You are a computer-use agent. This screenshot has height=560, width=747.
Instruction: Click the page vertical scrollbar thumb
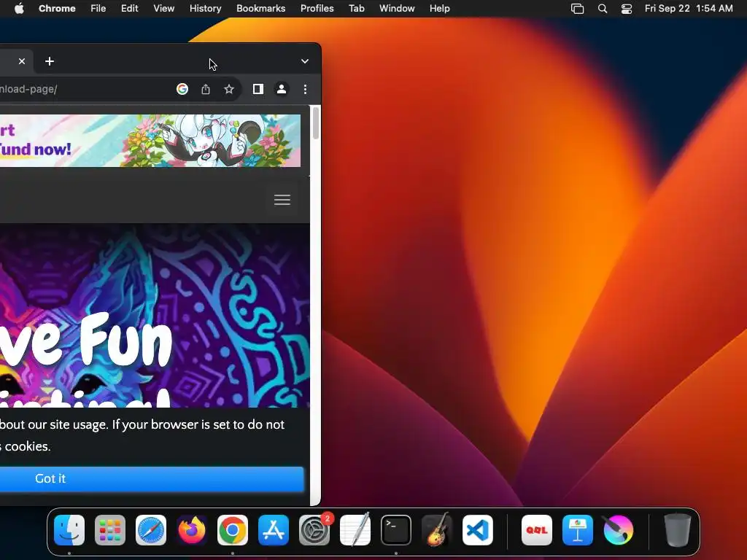pos(315,123)
